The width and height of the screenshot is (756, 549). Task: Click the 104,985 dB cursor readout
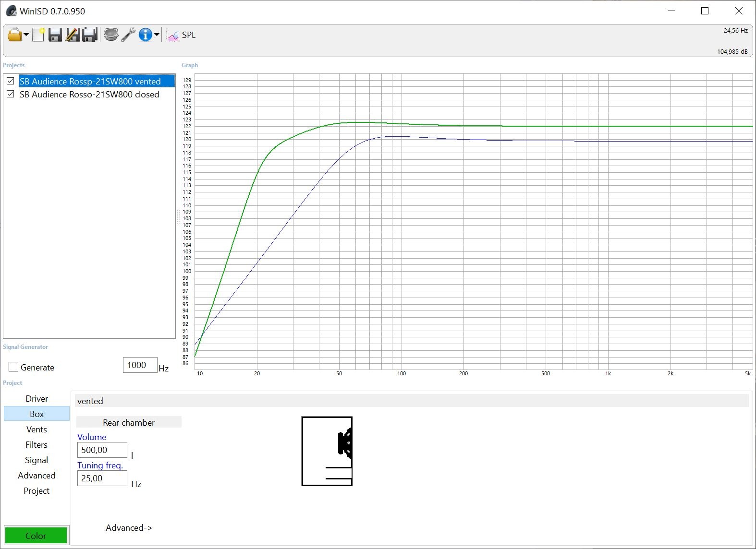tap(732, 51)
